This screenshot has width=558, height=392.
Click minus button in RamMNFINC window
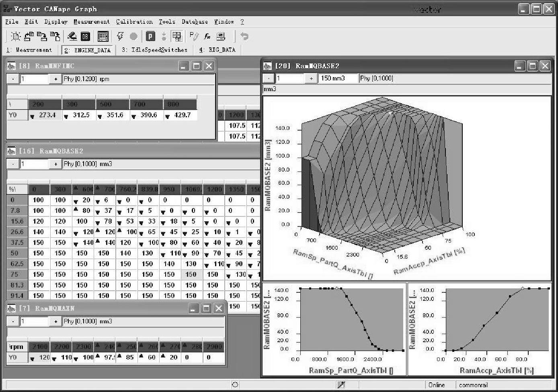tap(13, 79)
